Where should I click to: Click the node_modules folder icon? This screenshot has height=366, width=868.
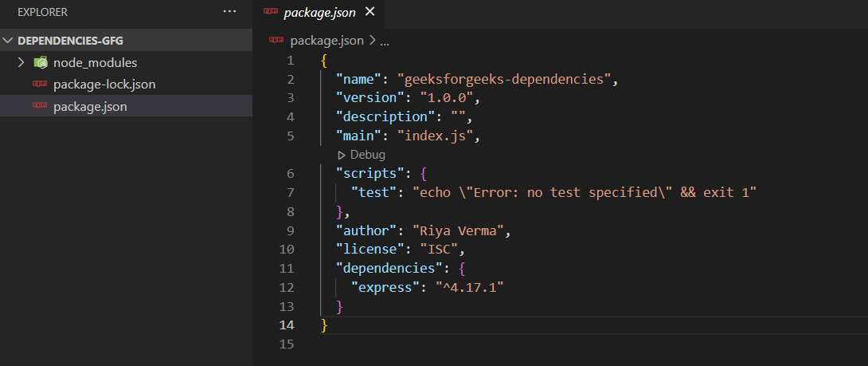point(41,62)
